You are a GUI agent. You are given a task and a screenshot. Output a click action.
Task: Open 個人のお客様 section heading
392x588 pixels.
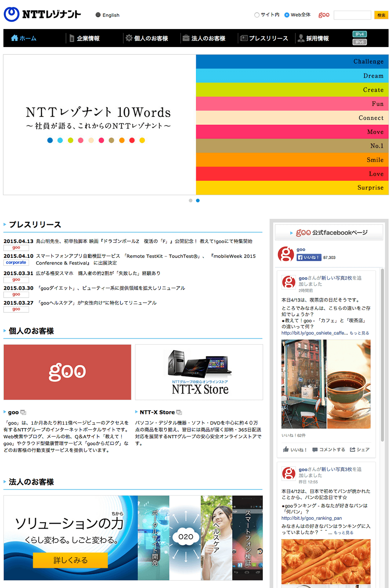point(31,331)
